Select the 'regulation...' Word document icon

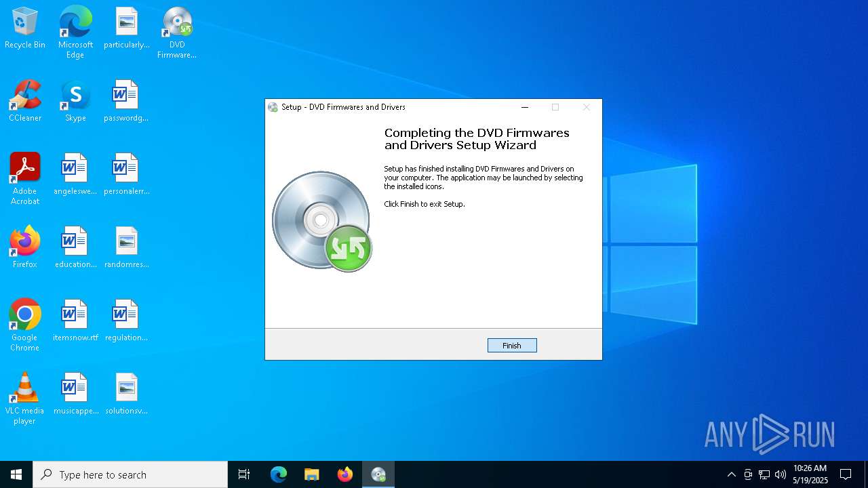coord(127,322)
